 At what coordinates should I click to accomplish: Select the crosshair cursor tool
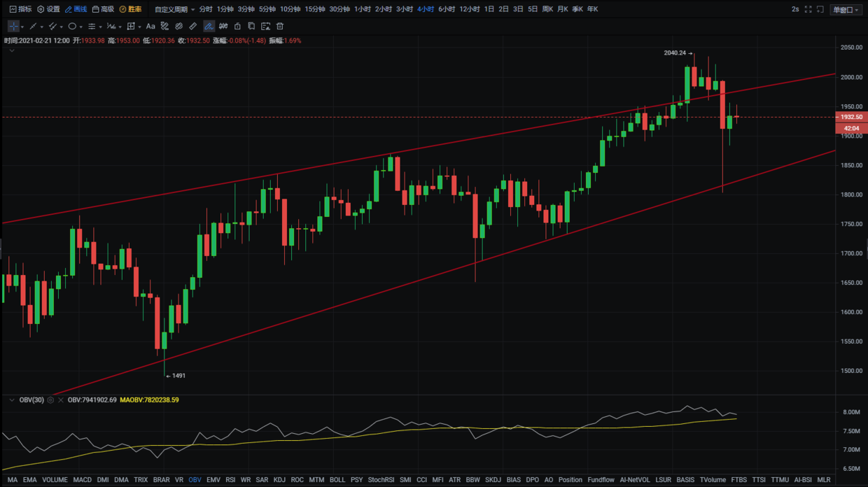13,26
